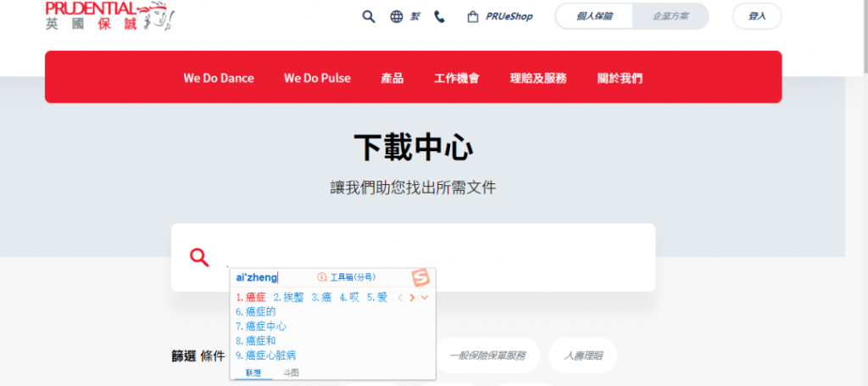This screenshot has height=386, width=868.
Task: Click the Prudential logo
Action: point(110,15)
